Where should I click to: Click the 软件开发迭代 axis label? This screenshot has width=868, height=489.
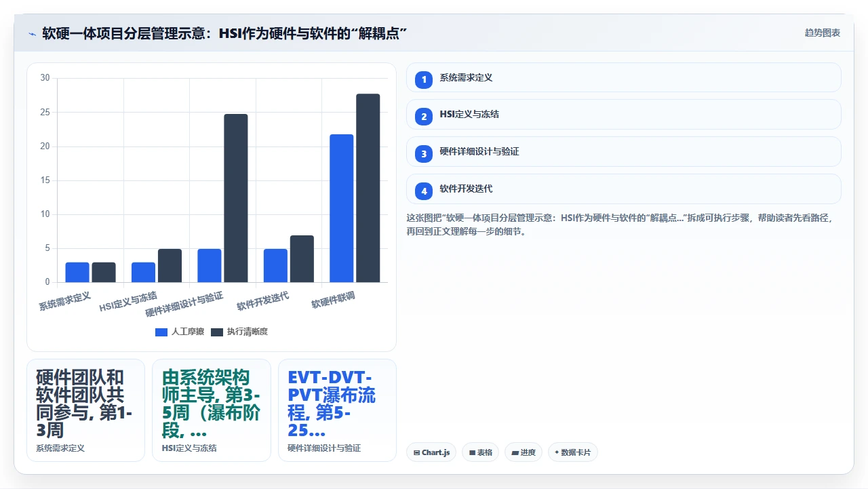[x=263, y=300]
